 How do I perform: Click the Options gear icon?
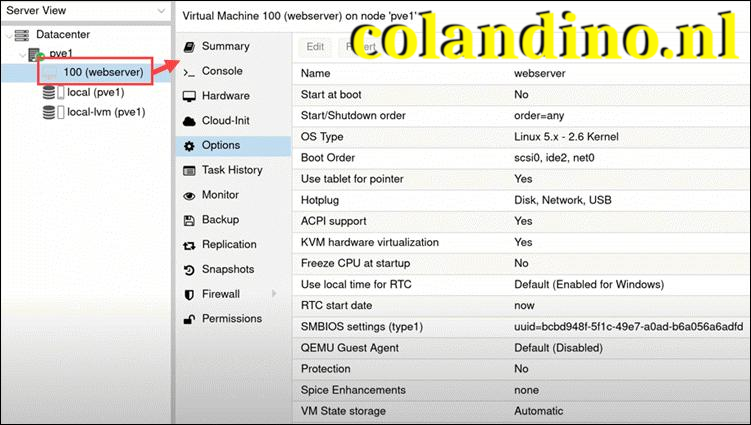click(x=189, y=146)
